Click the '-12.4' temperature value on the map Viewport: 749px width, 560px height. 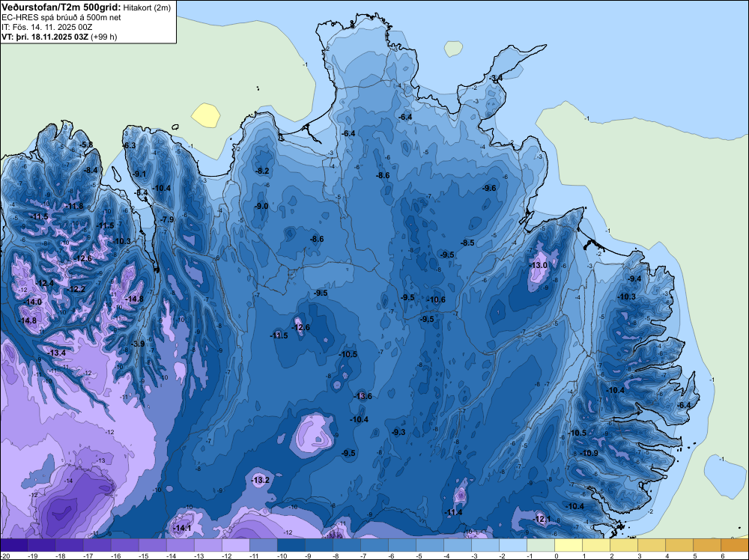[x=45, y=284]
